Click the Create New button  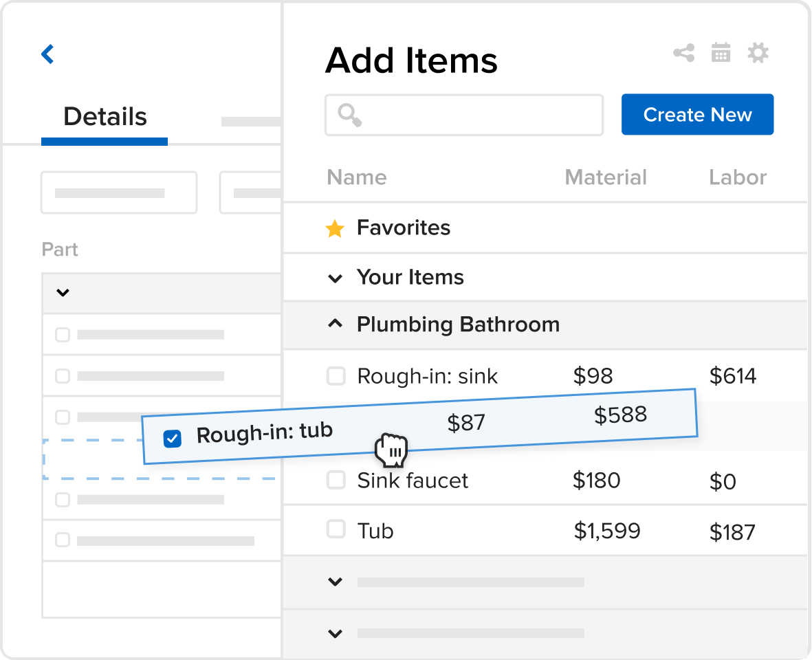tap(696, 114)
